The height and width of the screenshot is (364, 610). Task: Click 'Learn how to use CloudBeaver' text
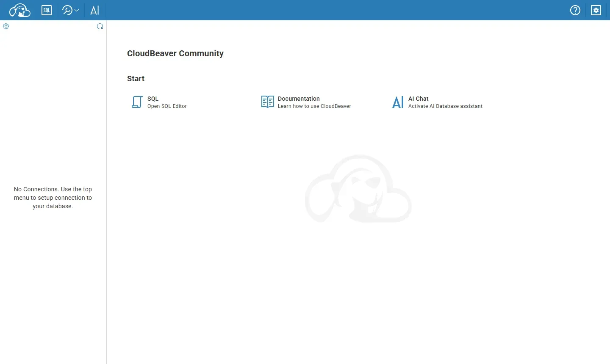(x=314, y=106)
